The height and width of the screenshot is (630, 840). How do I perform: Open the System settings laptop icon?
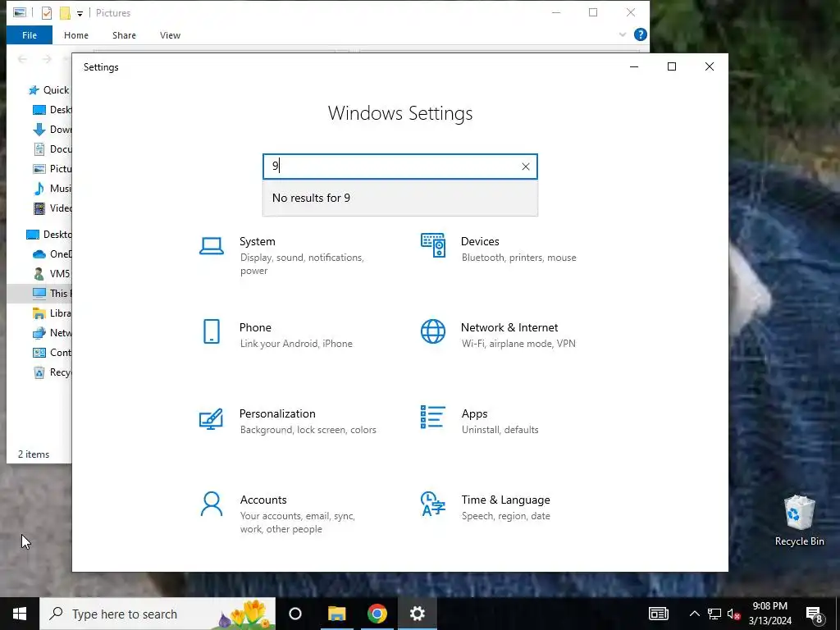point(212,246)
